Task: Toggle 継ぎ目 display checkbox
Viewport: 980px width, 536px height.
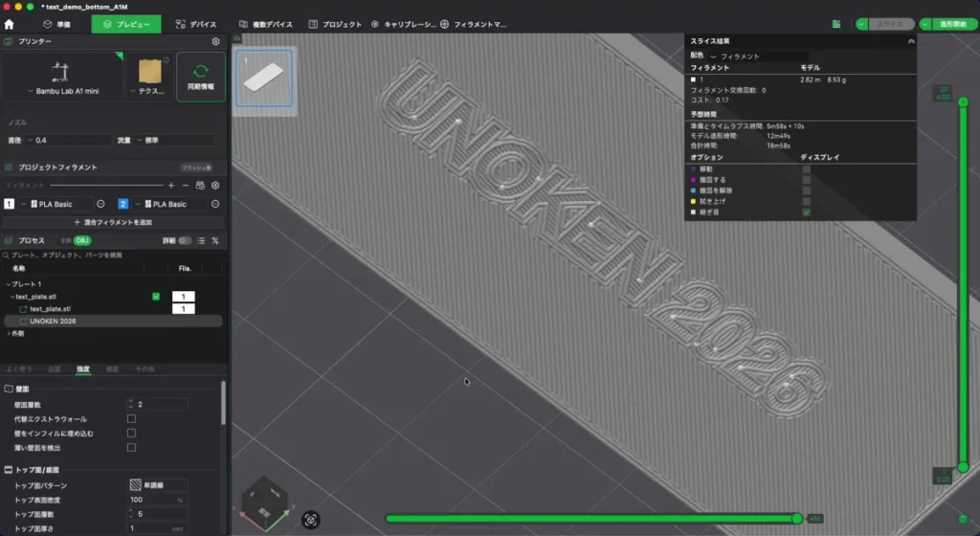Action: click(x=806, y=212)
